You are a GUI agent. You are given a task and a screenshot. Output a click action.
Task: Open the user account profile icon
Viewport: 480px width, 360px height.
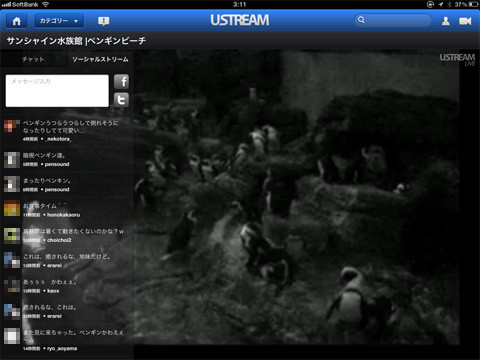446,21
